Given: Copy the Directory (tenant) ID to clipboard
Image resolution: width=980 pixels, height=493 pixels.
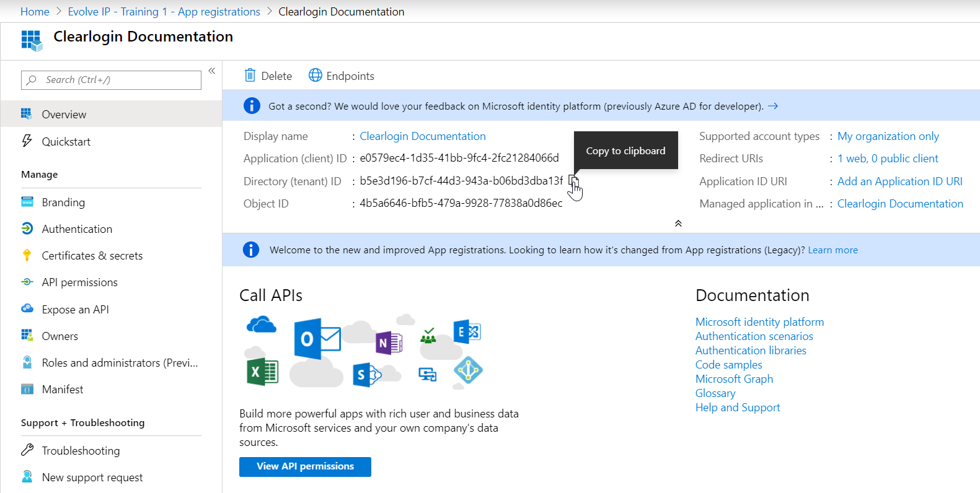Looking at the screenshot, I should pos(573,181).
